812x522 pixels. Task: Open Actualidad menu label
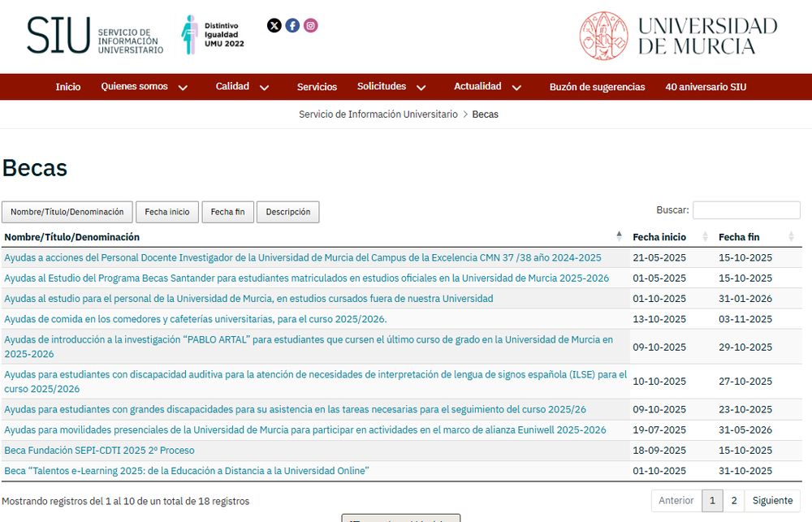[x=477, y=87]
